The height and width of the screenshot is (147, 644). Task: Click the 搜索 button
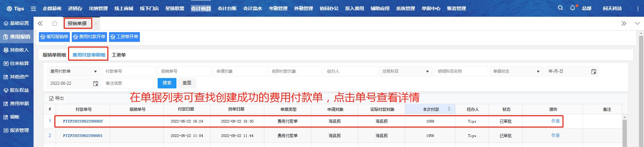click(x=167, y=83)
